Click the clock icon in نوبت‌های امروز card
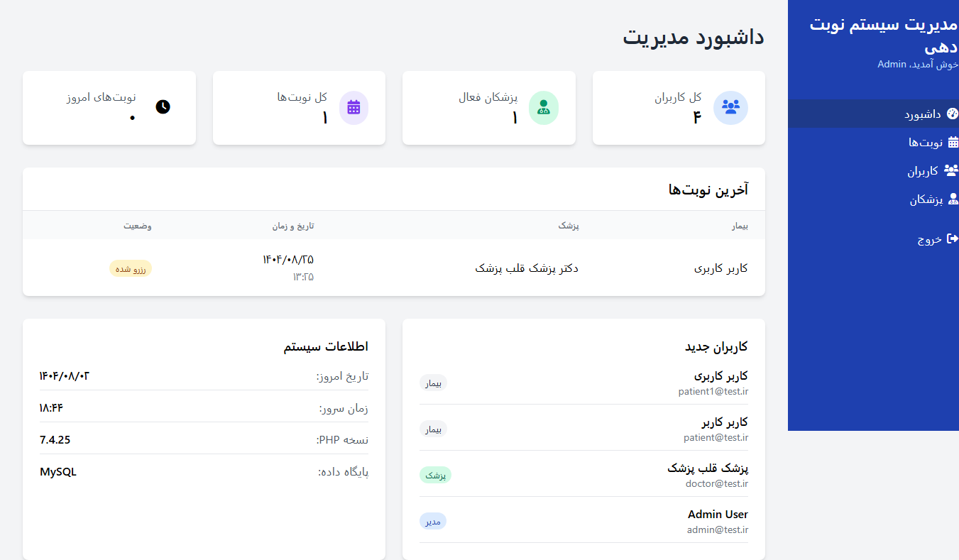Screen dimensions: 959x560 point(163,107)
